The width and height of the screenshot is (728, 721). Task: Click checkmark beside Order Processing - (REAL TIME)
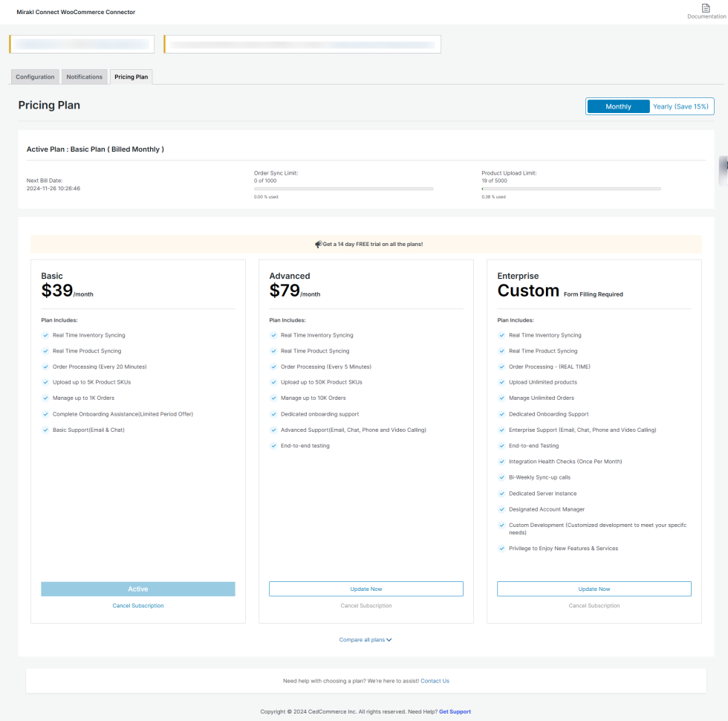[501, 366]
